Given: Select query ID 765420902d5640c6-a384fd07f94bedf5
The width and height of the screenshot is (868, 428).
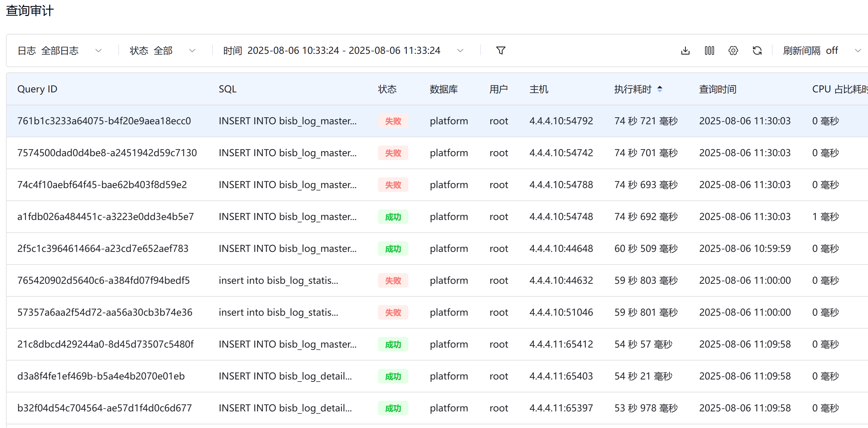Looking at the screenshot, I should tap(103, 280).
